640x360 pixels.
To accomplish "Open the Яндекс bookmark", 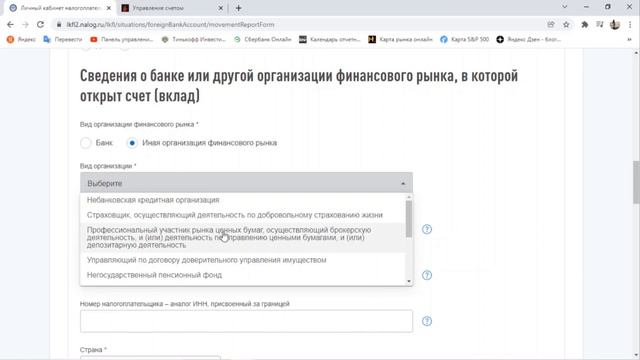I will [x=21, y=40].
